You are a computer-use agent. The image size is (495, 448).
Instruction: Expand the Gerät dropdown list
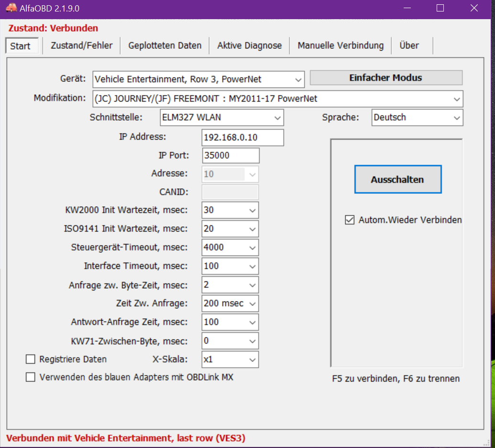point(298,79)
